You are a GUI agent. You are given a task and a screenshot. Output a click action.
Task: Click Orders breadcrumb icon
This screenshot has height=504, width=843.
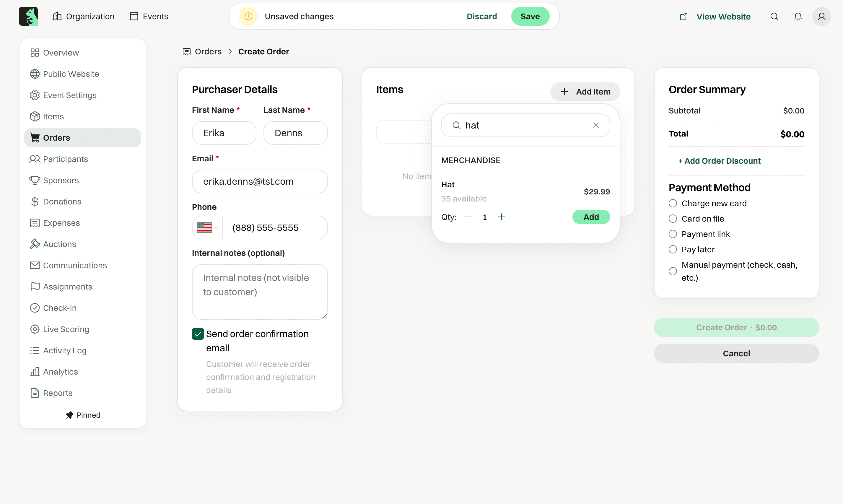[x=186, y=52]
